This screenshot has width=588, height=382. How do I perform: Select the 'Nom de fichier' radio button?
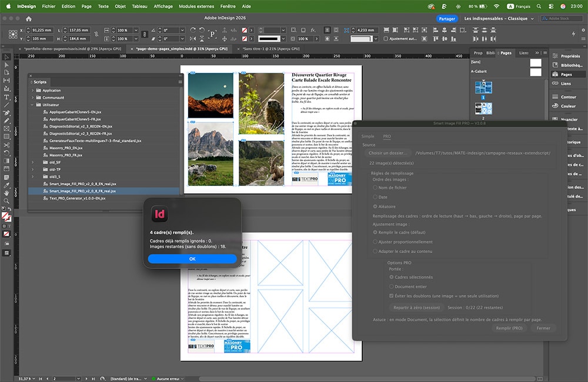point(376,188)
